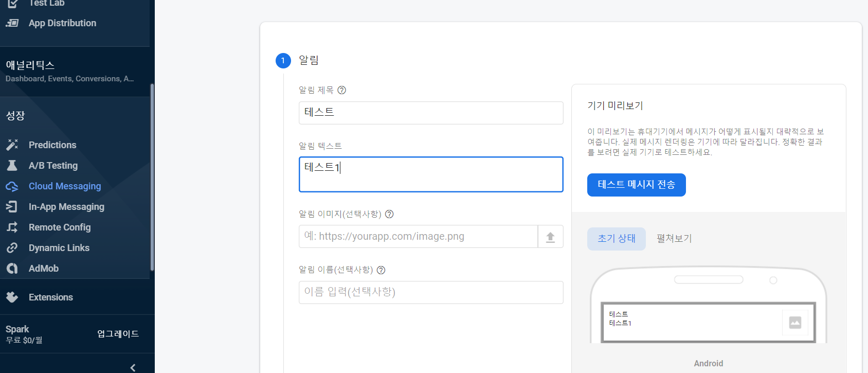Navigate to Remote Config

pyautogui.click(x=60, y=227)
